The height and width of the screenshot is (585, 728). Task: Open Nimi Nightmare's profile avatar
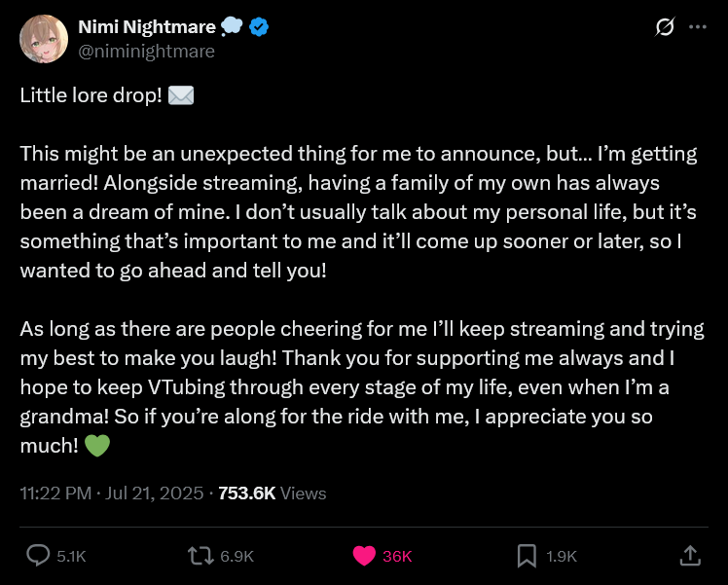(44, 40)
